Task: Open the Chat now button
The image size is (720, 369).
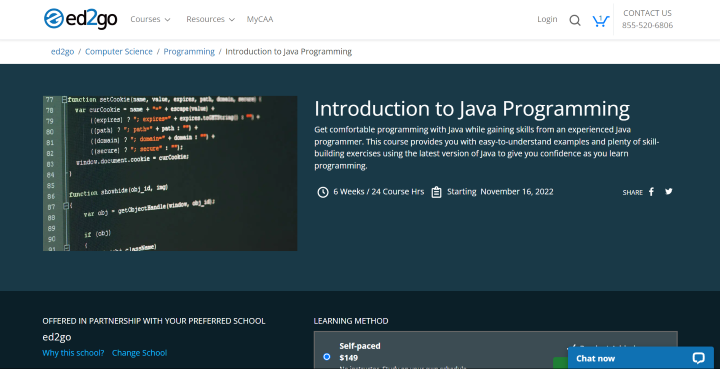Action: [641, 358]
